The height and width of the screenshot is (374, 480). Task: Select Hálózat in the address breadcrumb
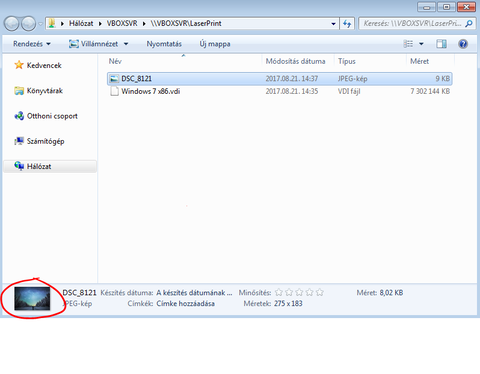(81, 23)
